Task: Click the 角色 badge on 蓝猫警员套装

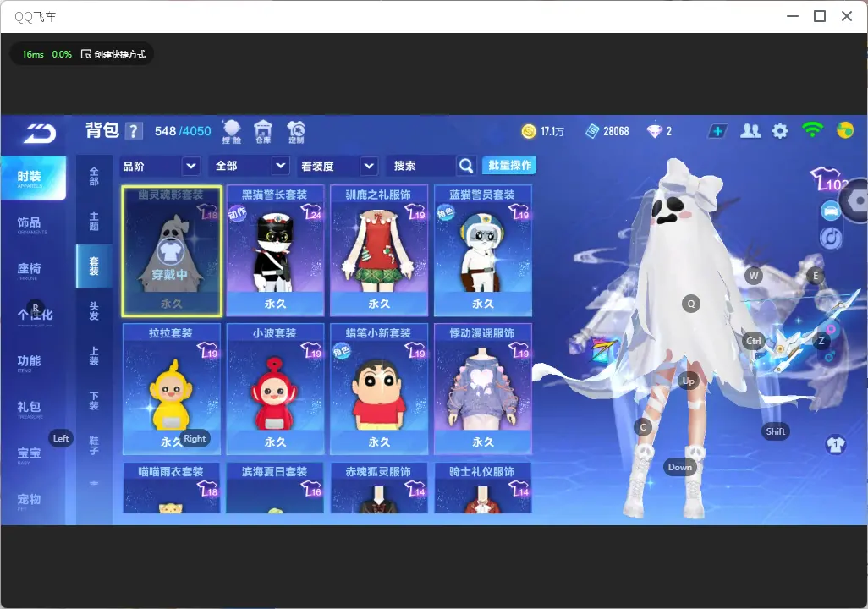Action: click(445, 212)
